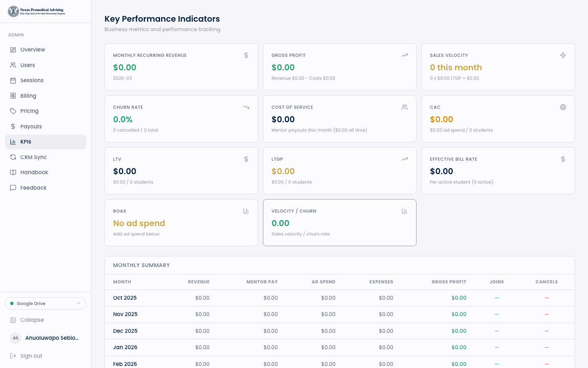Screen dimensions: 588x368
Task: Click the target icon on CAC card
Action: point(563,107)
